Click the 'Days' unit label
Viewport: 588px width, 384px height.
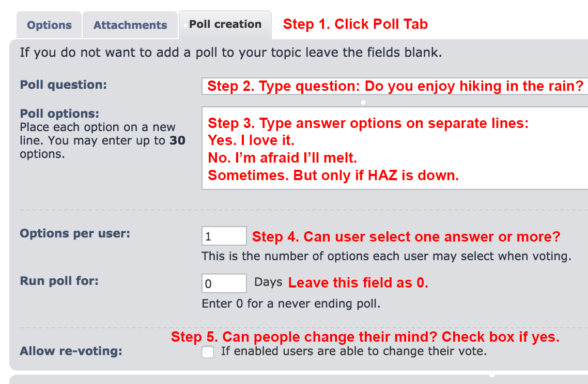coord(268,282)
